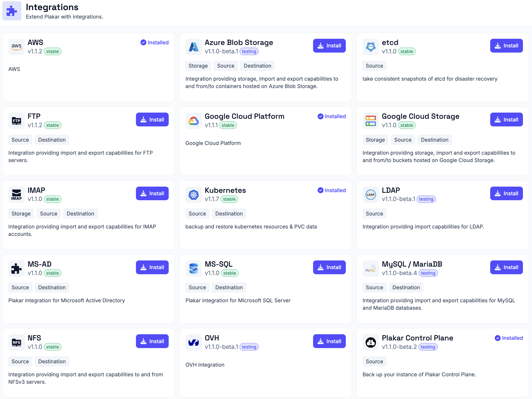Click the AWS logo icon
The width and height of the screenshot is (532, 399).
click(16, 47)
